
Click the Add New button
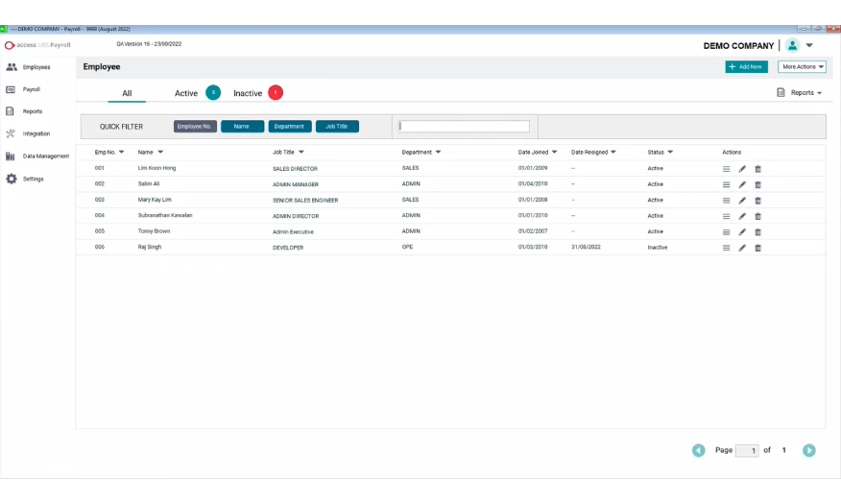tap(746, 67)
